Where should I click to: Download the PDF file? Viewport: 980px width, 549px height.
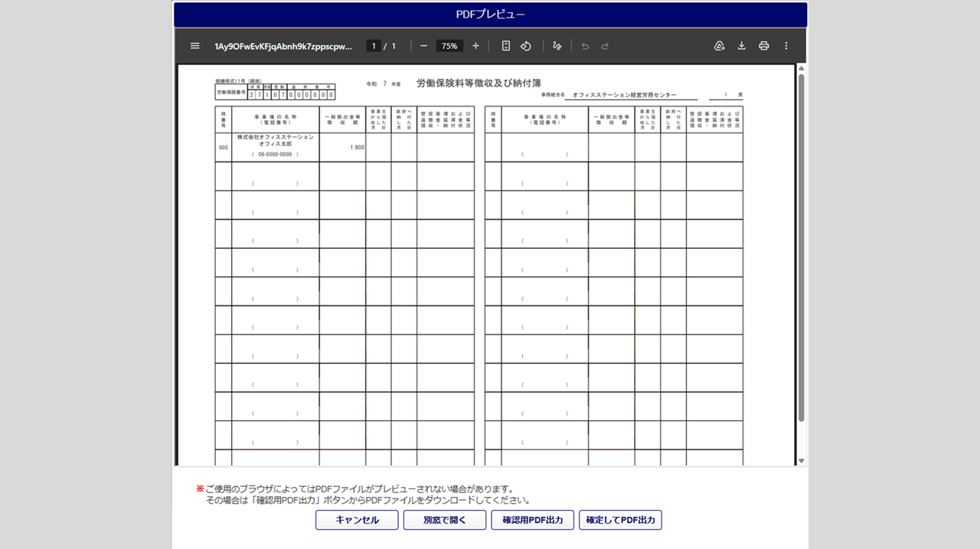pos(741,46)
